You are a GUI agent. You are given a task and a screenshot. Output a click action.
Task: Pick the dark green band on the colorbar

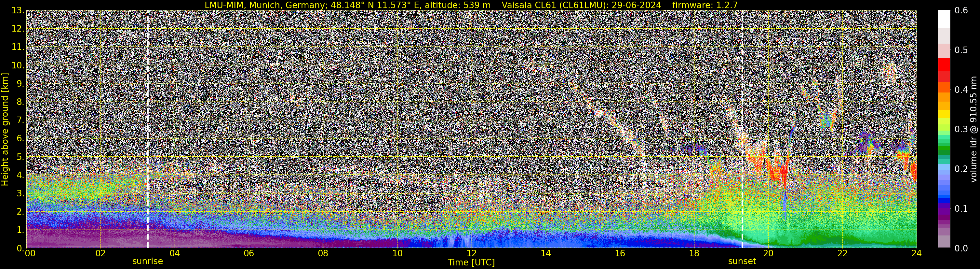click(x=944, y=152)
